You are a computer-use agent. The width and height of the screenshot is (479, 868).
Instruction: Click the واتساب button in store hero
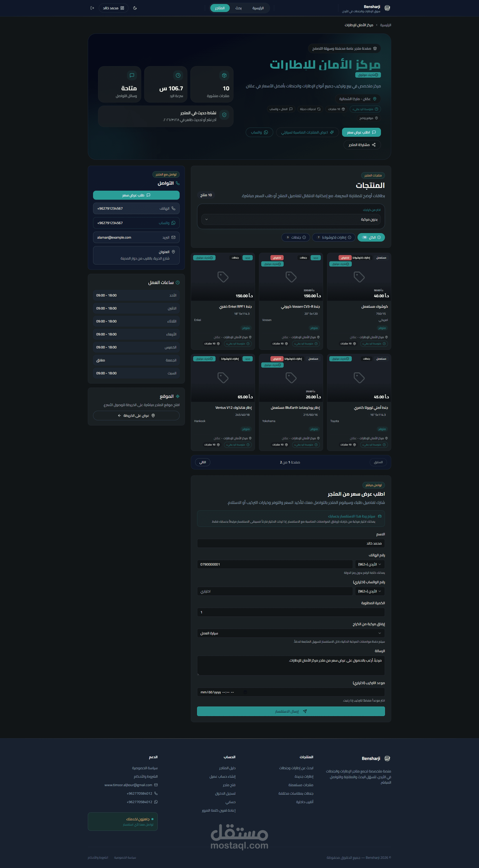coord(259,133)
